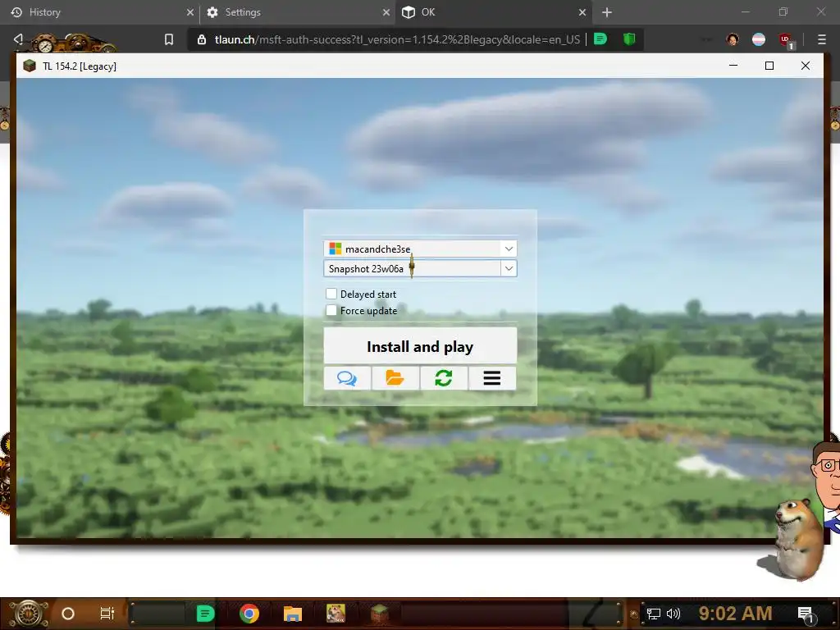This screenshot has width=840, height=630.
Task: Enable the Delayed start checkbox
Action: click(331, 294)
